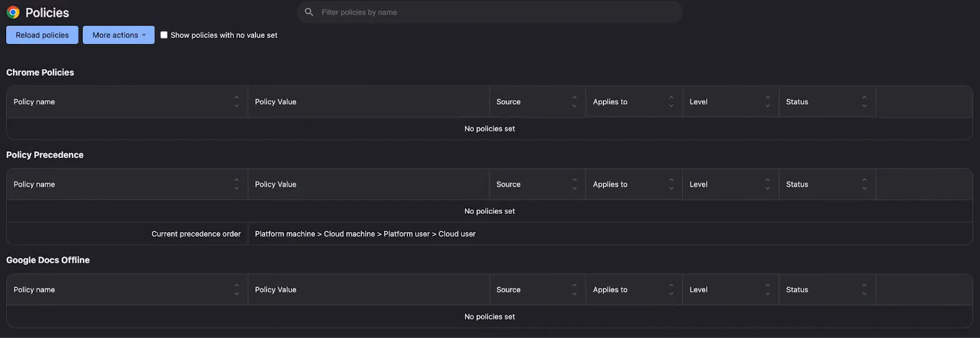Click the search magnifier icon in filter bar

tap(309, 12)
